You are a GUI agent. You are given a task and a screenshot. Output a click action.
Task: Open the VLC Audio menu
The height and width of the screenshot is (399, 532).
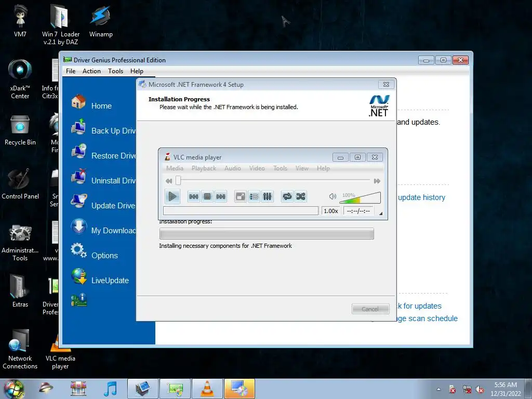(x=233, y=168)
